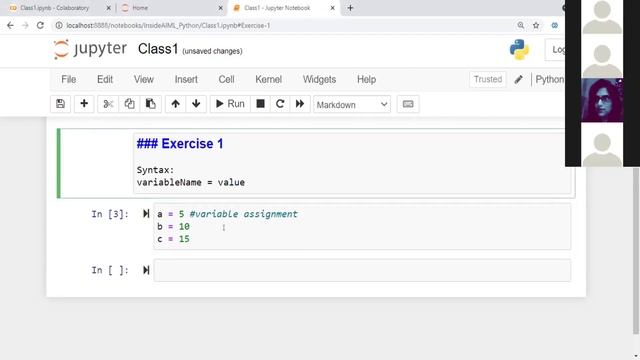Click the browser extension icon beside the star
This screenshot has height=360, width=640.
pos(554,25)
